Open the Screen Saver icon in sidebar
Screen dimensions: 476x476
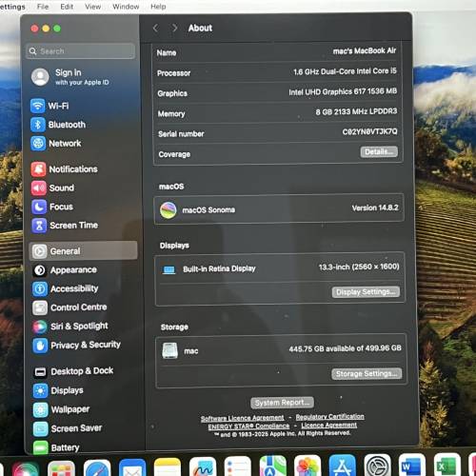(41, 429)
